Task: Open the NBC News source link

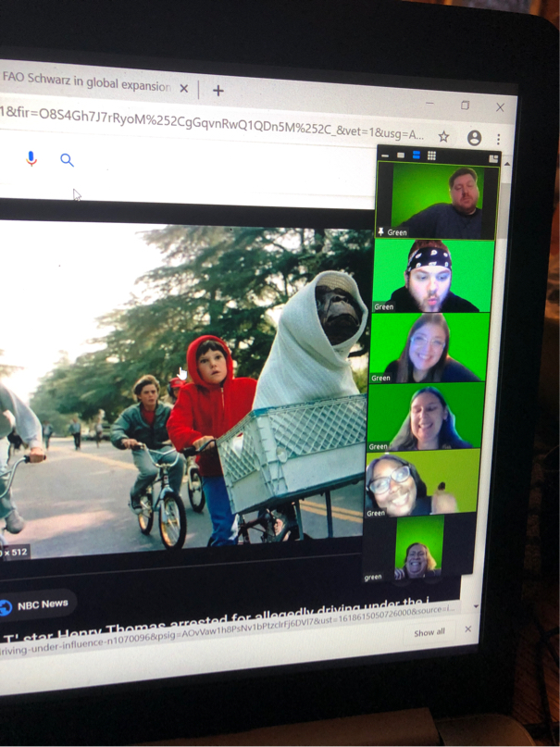Action: (x=36, y=605)
